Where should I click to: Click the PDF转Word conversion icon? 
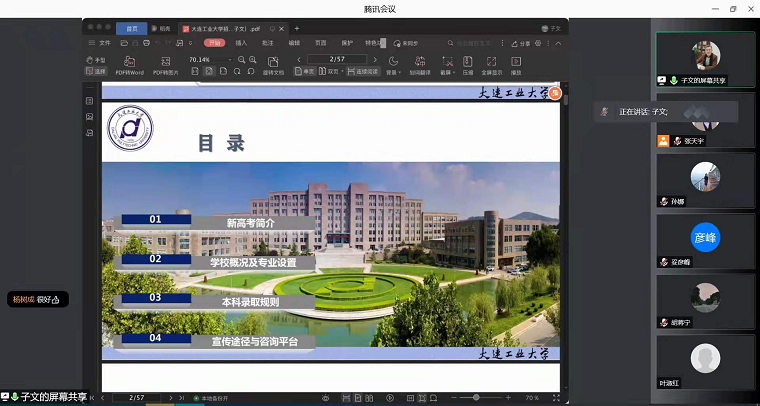click(131, 65)
